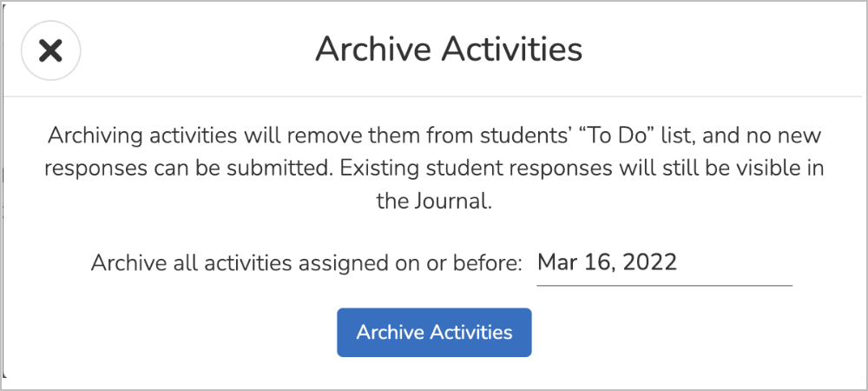This screenshot has width=868, height=391.
Task: Click the month Mar in the date field
Action: click(556, 262)
